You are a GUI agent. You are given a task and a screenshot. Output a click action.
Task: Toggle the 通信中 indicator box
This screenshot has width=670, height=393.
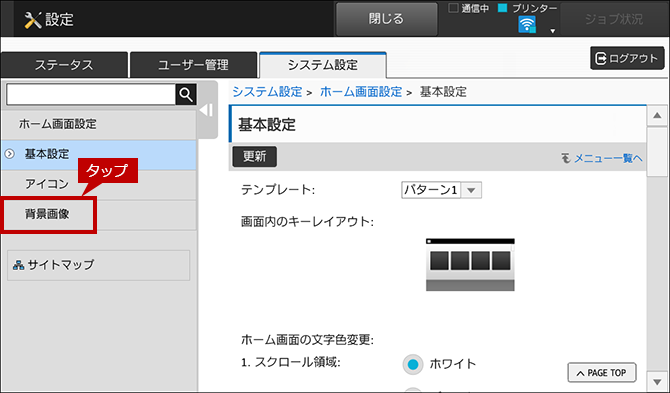(x=453, y=8)
